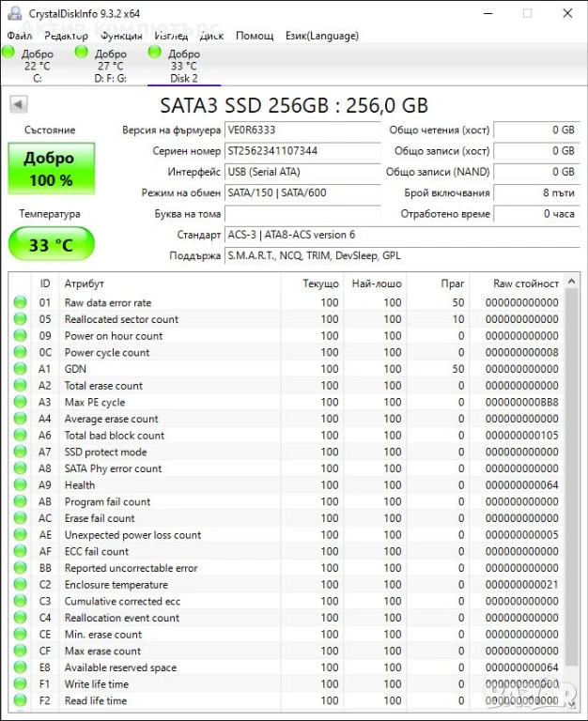
Task: Open the Функции menu
Action: coord(122,36)
